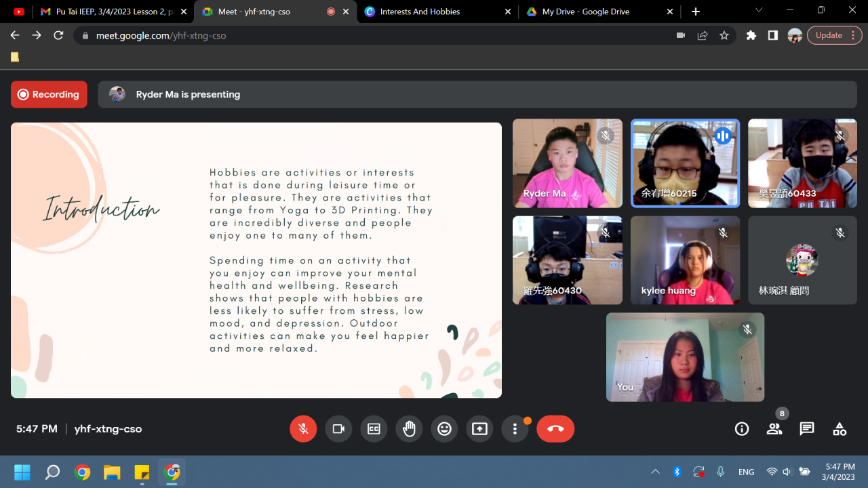The width and height of the screenshot is (868, 488).
Task: Raise your hand in the meeting
Action: tap(409, 429)
